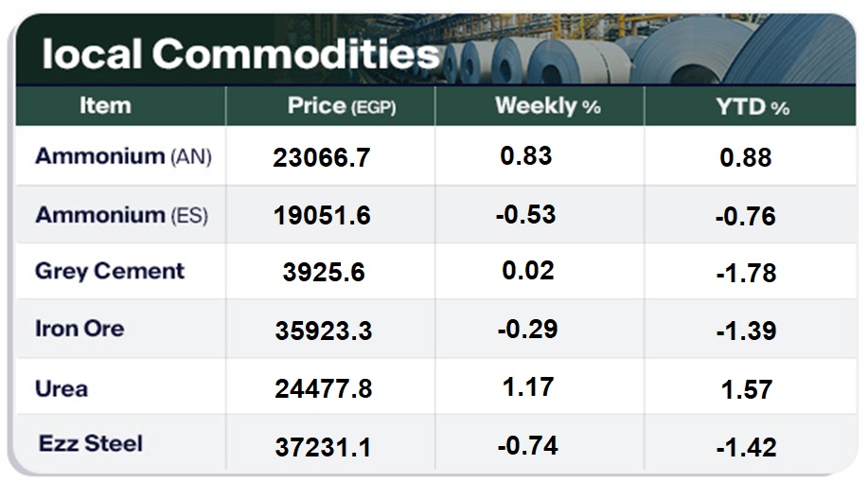Click Urea price 24477.8

(x=322, y=389)
